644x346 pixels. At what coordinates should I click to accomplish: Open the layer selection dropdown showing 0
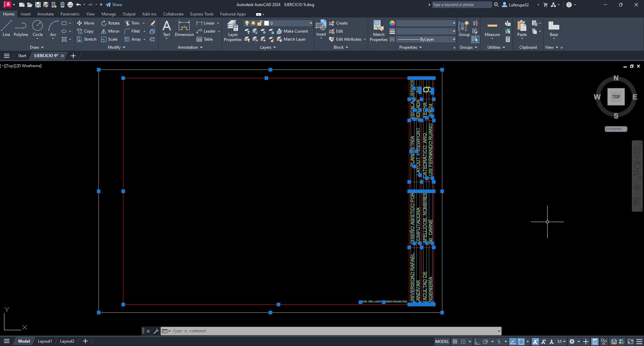pos(278,23)
